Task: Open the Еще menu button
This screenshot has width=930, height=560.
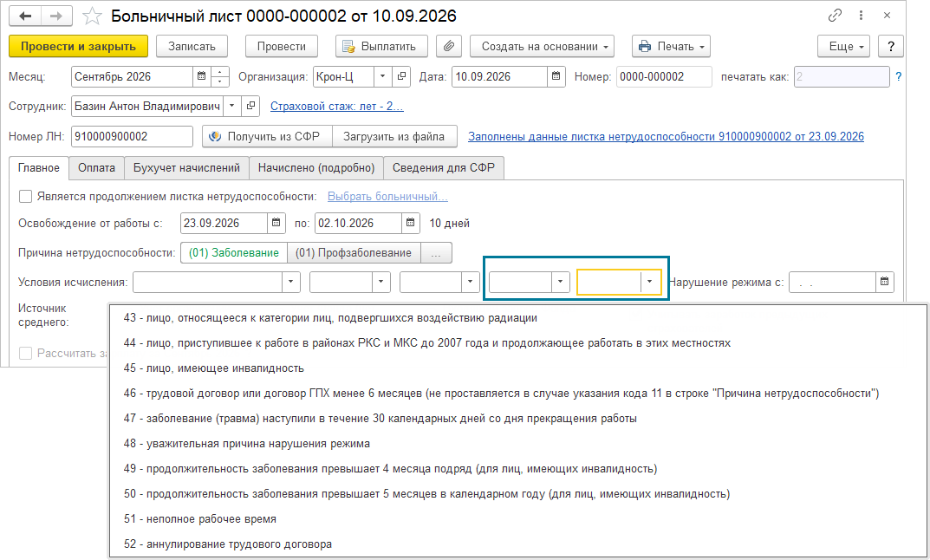Action: [x=843, y=46]
